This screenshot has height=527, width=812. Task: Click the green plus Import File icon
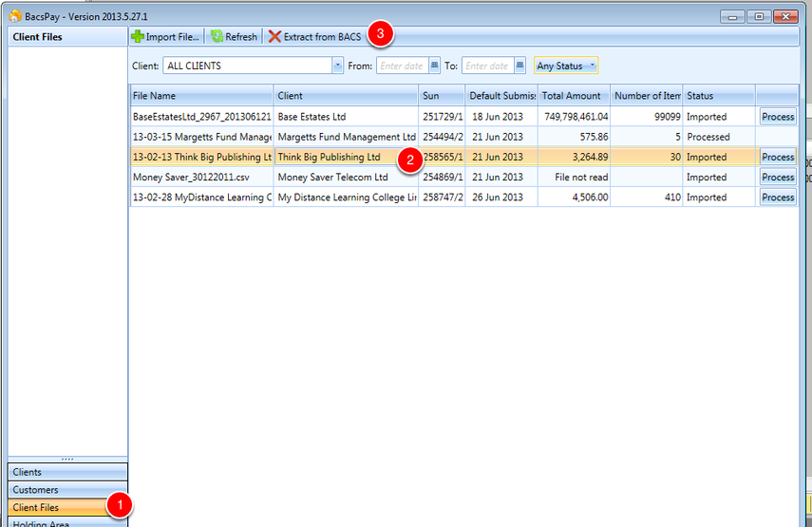click(138, 37)
